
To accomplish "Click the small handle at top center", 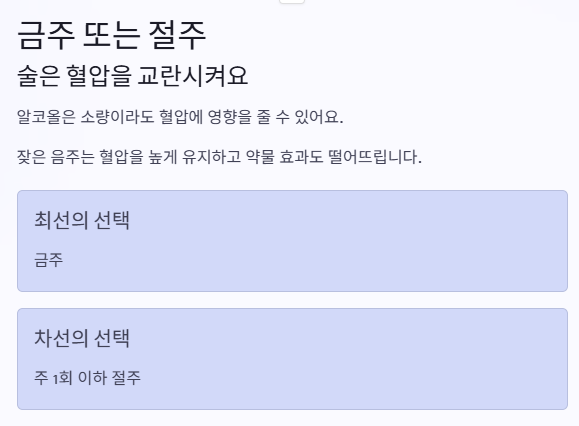I will [292, 1].
